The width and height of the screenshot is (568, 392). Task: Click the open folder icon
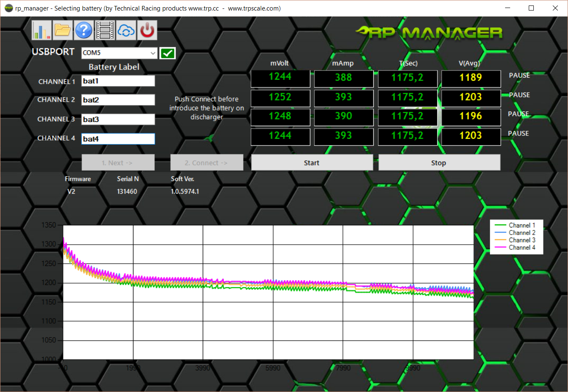(x=63, y=30)
